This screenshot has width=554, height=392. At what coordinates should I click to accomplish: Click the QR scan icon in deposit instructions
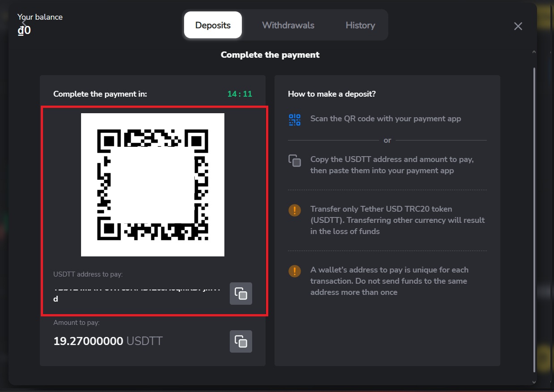click(x=294, y=119)
